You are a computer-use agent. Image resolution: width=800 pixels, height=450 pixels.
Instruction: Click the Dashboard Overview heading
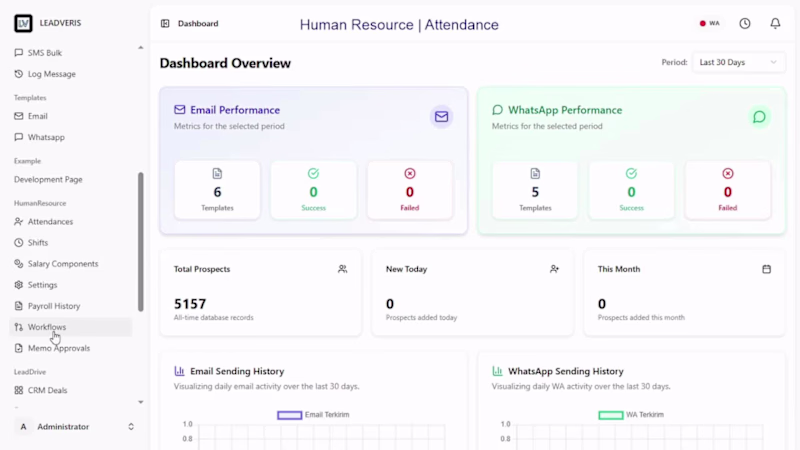[x=225, y=63]
